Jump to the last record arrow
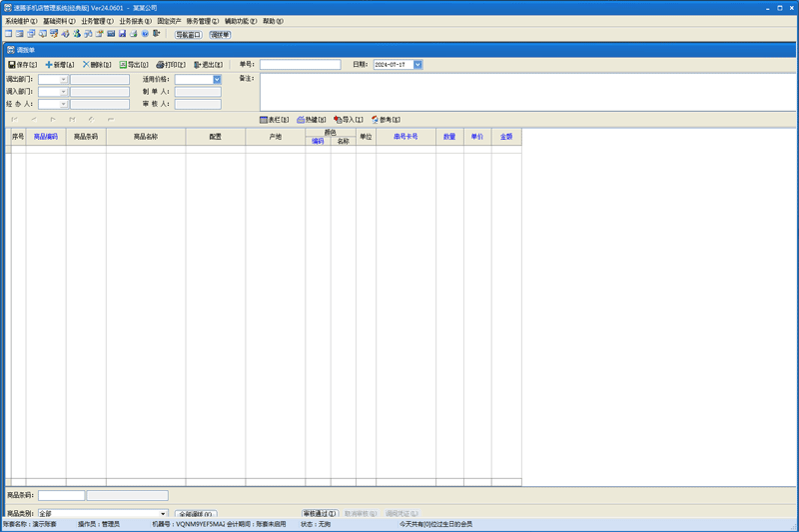 72,120
